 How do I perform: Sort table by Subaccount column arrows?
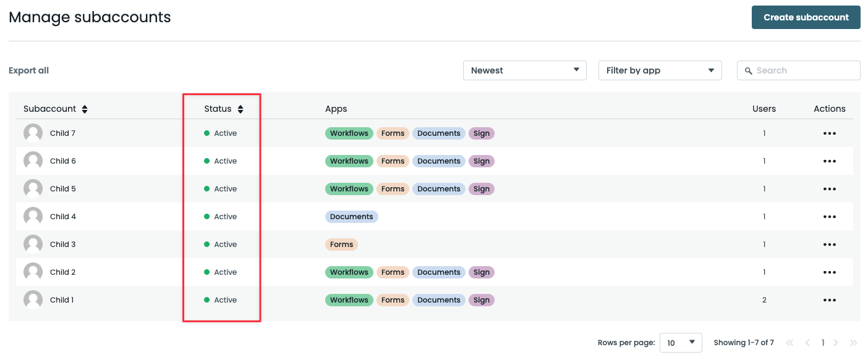point(85,109)
